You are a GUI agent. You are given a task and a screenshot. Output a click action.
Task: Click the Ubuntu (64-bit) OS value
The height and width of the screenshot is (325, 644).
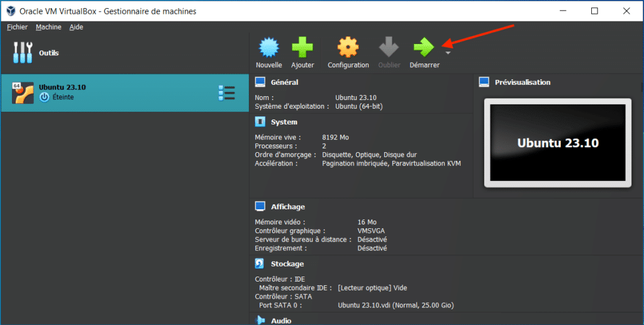click(x=358, y=106)
